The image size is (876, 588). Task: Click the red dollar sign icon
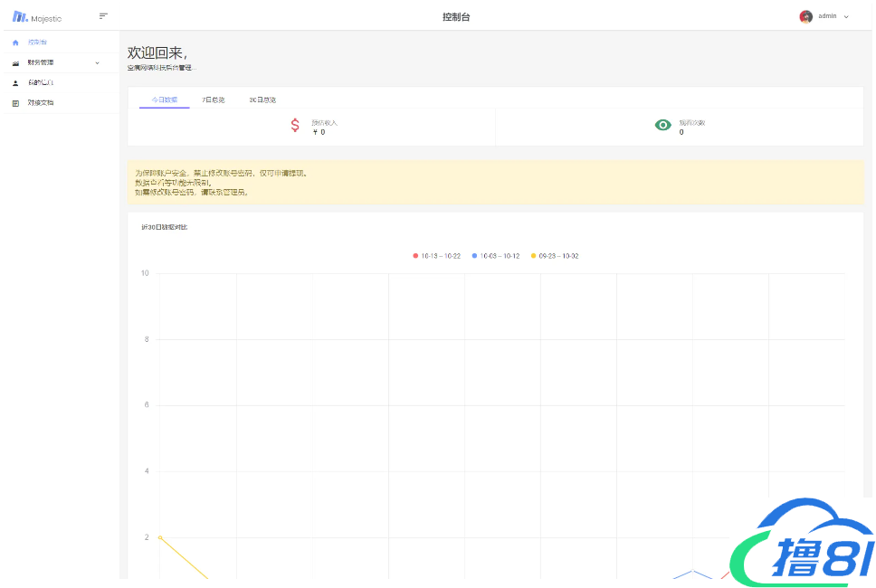295,126
